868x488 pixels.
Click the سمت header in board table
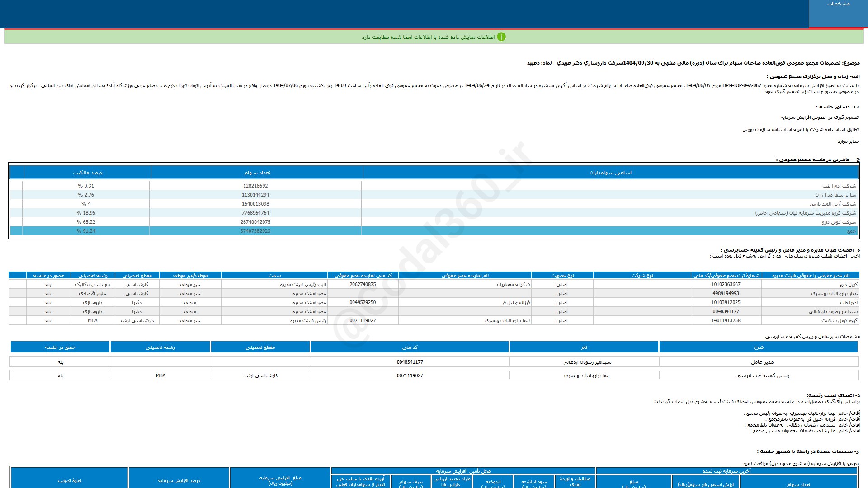(274, 275)
